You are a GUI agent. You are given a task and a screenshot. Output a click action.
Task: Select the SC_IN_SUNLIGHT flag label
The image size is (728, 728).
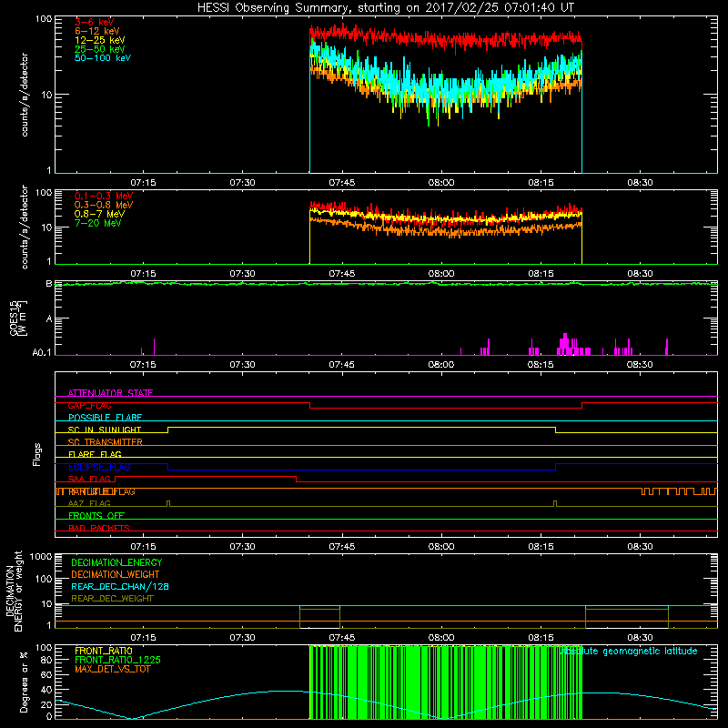click(x=105, y=430)
